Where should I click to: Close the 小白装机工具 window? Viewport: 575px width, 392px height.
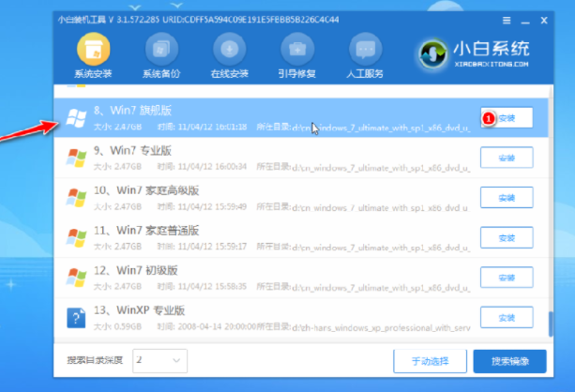(x=544, y=21)
